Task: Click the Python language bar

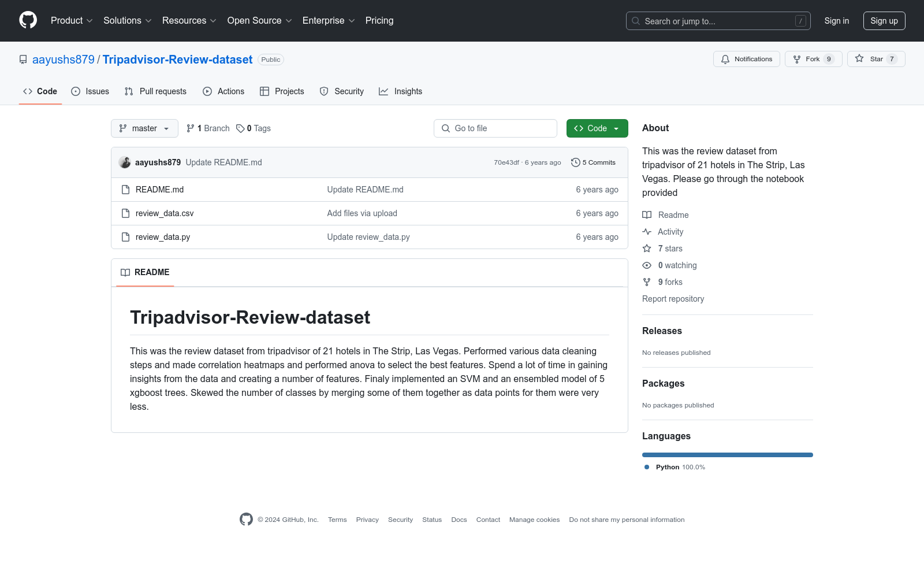Action: 728,455
